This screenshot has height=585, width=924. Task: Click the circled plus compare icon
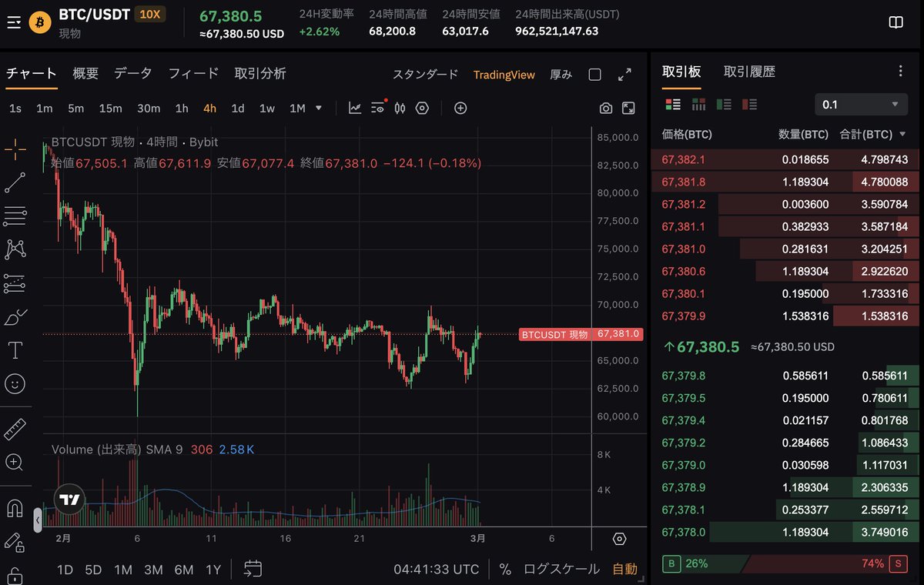[460, 108]
